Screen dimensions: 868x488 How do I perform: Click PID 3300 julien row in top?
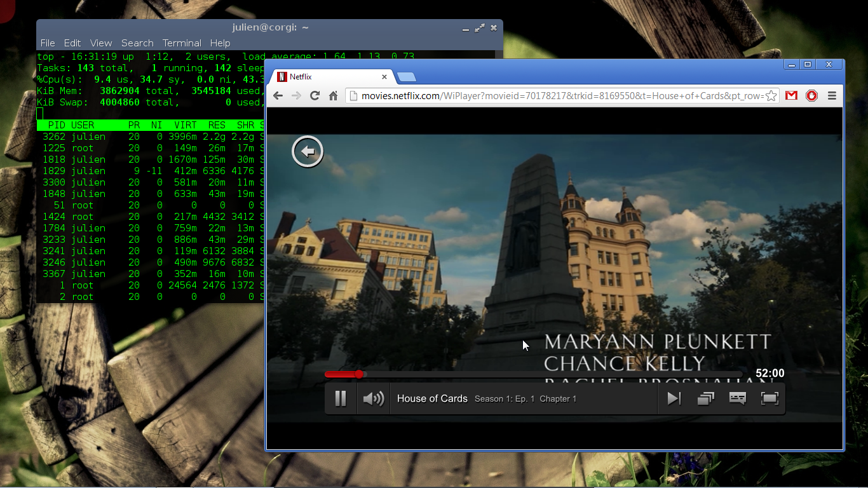pyautogui.click(x=151, y=182)
